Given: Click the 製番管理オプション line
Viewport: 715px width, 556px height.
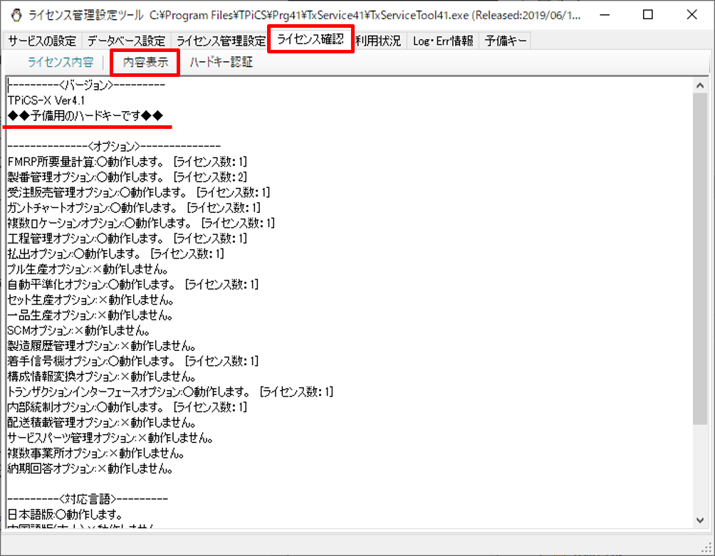Looking at the screenshot, I should [127, 177].
